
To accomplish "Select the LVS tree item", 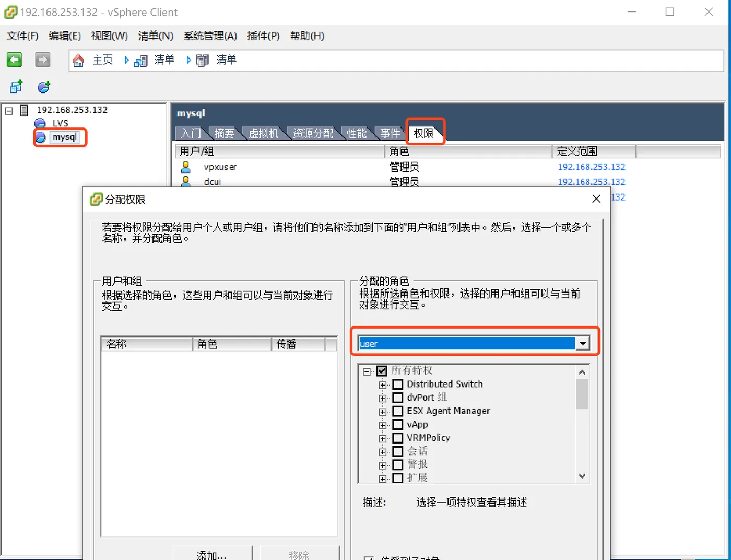I will (x=60, y=124).
